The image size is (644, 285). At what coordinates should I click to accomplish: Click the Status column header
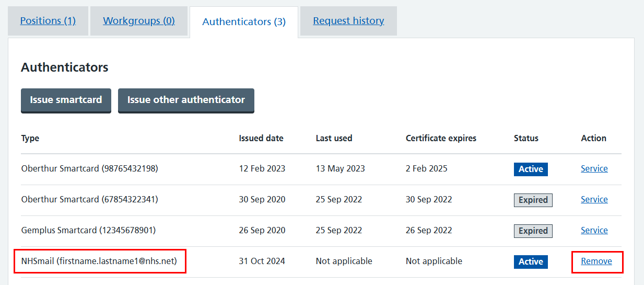pos(526,138)
